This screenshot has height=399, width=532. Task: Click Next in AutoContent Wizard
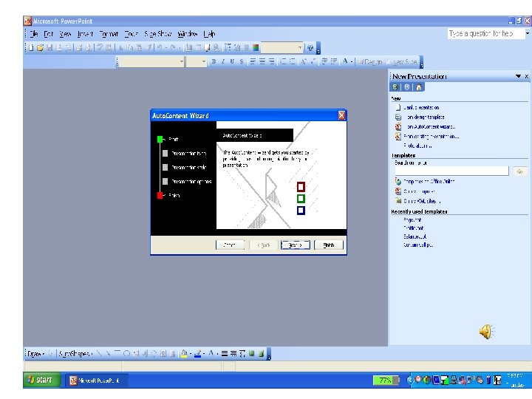(295, 245)
